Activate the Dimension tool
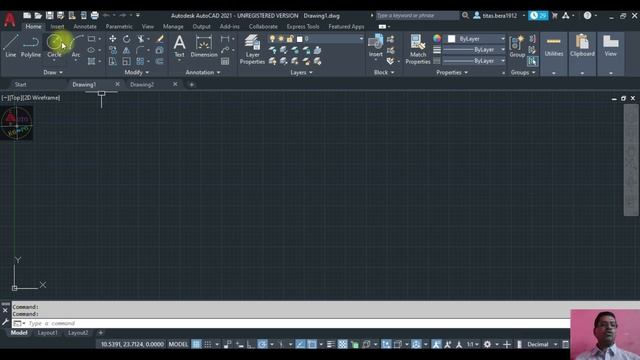The height and width of the screenshot is (360, 640). pyautogui.click(x=204, y=46)
